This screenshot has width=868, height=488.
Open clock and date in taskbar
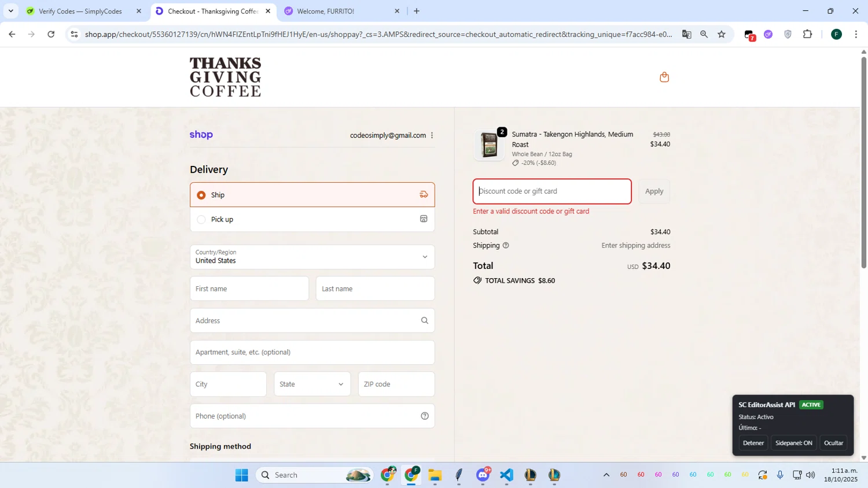[841, 475]
